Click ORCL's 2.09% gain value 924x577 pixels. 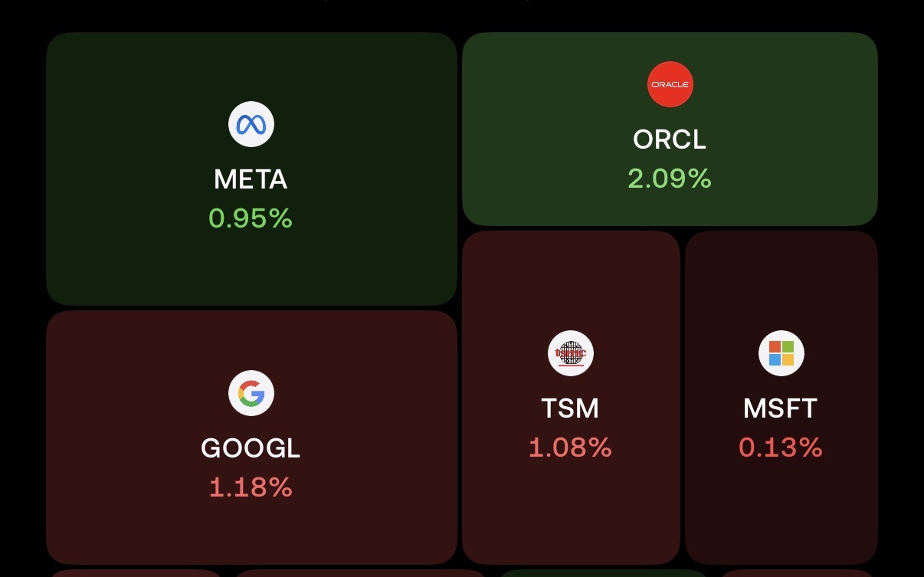(x=670, y=179)
